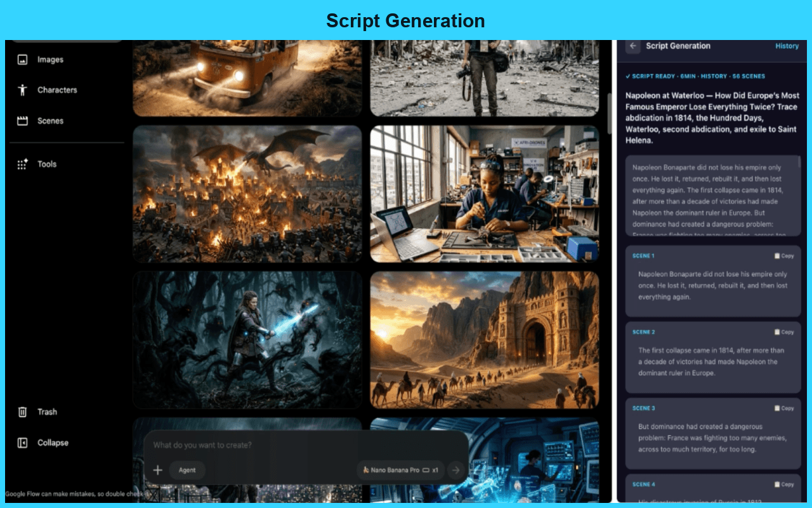Click the Collapse sidebar icon
Screen dimensions: 812x508
tap(22, 443)
